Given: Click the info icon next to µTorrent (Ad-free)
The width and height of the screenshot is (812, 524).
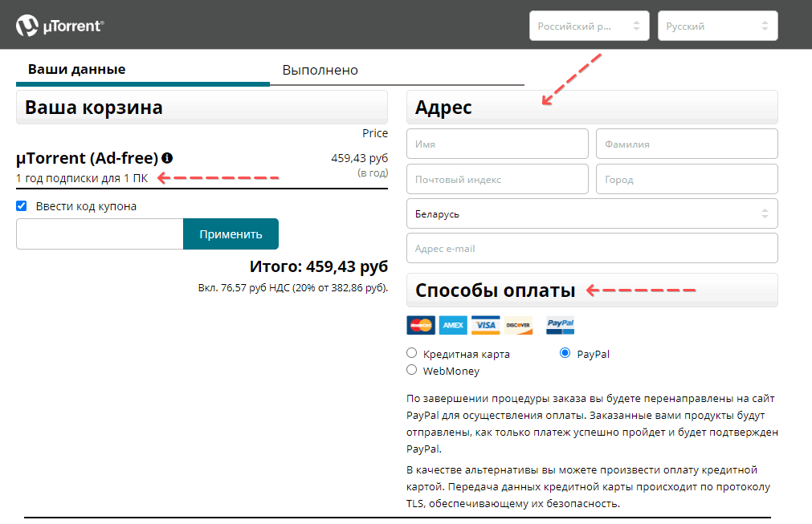Looking at the screenshot, I should (x=167, y=158).
